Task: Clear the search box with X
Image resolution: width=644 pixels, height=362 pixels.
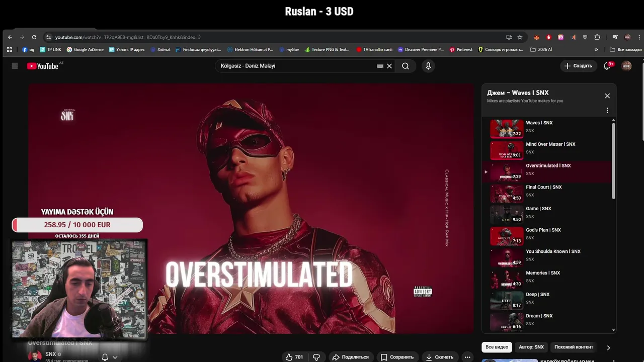Action: pyautogui.click(x=389, y=66)
